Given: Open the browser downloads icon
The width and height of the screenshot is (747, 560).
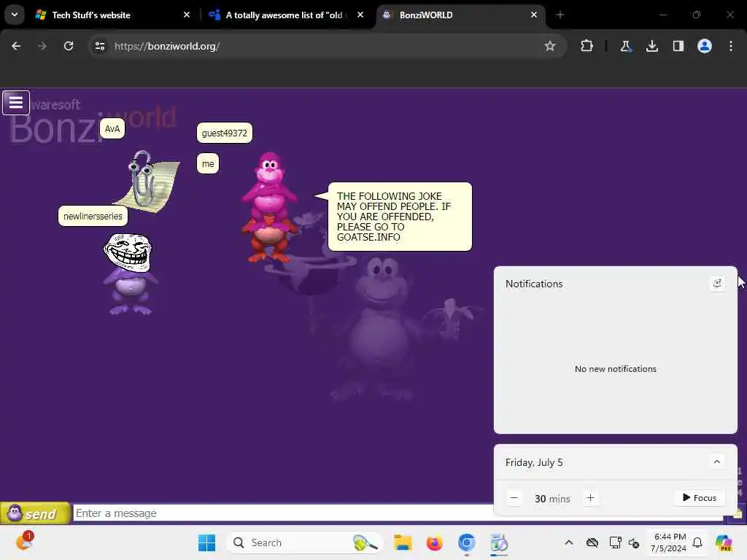Looking at the screenshot, I should click(x=651, y=46).
